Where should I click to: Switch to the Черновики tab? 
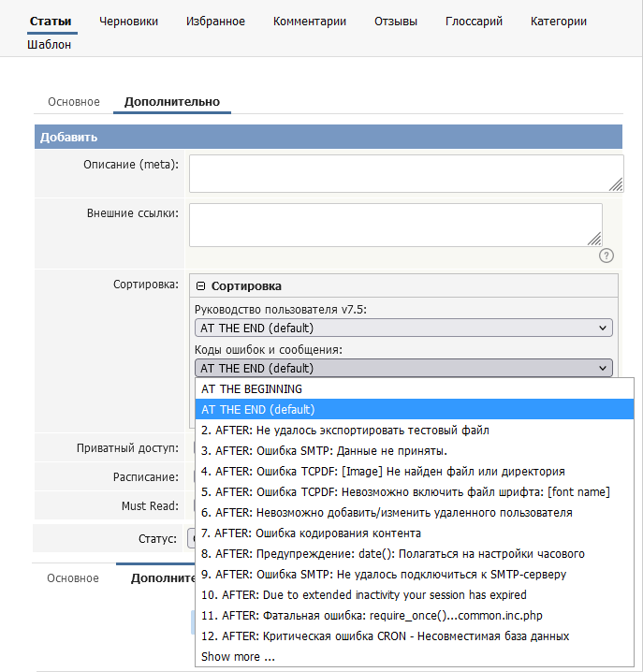tap(128, 21)
